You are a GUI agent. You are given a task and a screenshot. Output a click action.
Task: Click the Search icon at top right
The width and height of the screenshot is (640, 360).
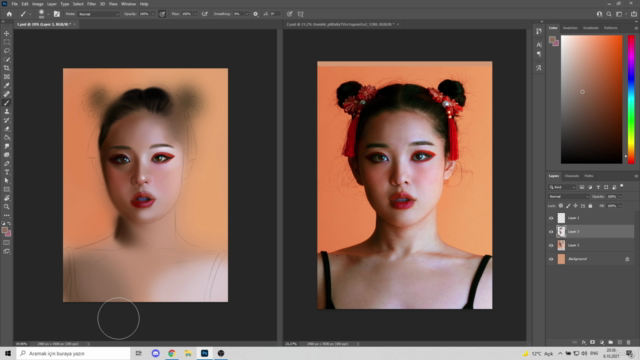click(609, 14)
